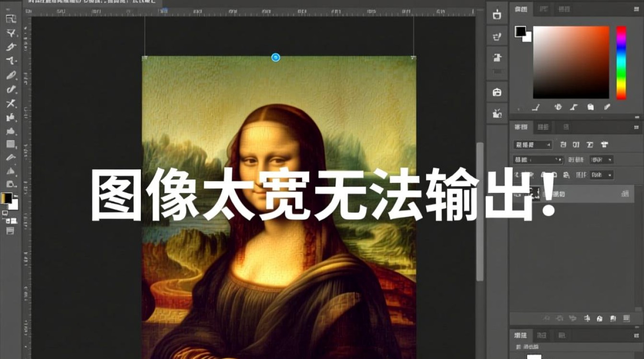Click the rainbow hue slider
Image resolution: width=644 pixels, height=359 pixels.
(x=621, y=63)
